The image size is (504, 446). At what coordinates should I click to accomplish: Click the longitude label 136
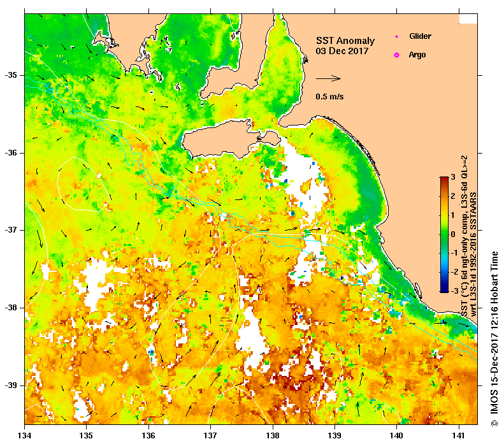point(148,436)
